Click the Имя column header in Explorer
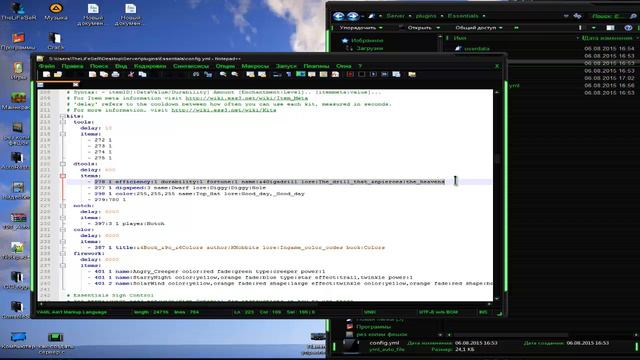 460,38
